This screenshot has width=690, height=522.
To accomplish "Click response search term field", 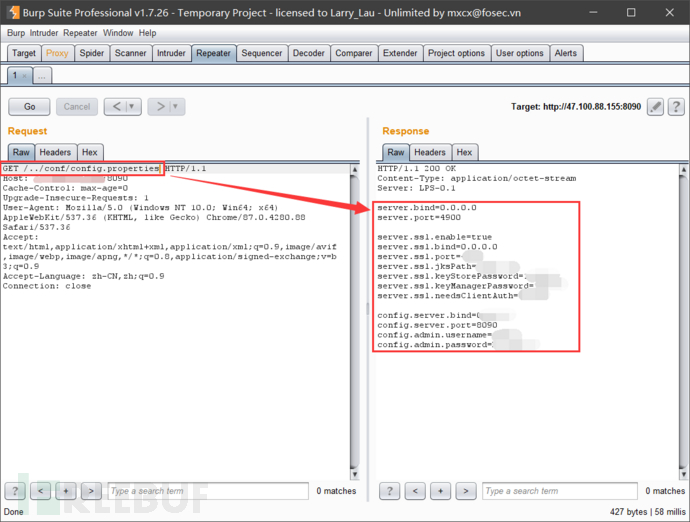I will 560,491.
